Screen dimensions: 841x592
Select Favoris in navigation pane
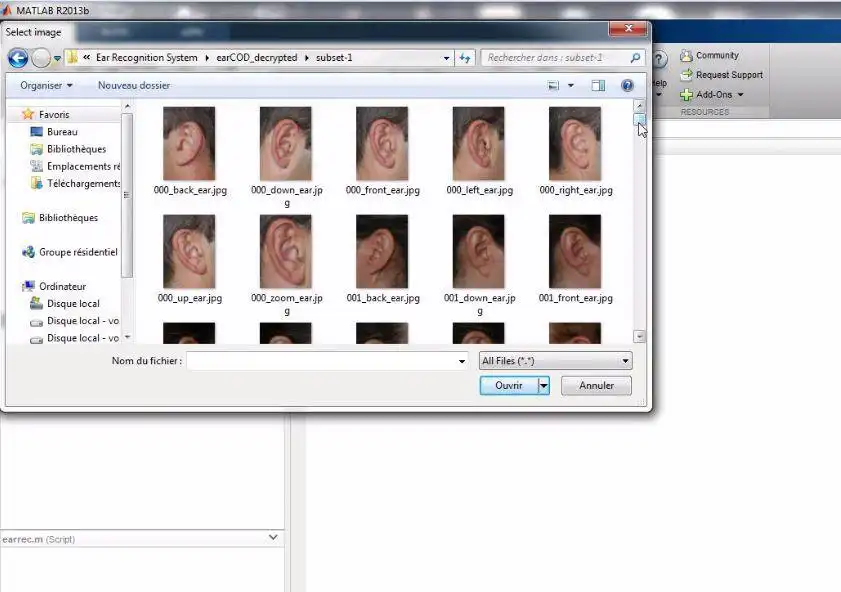click(54, 114)
